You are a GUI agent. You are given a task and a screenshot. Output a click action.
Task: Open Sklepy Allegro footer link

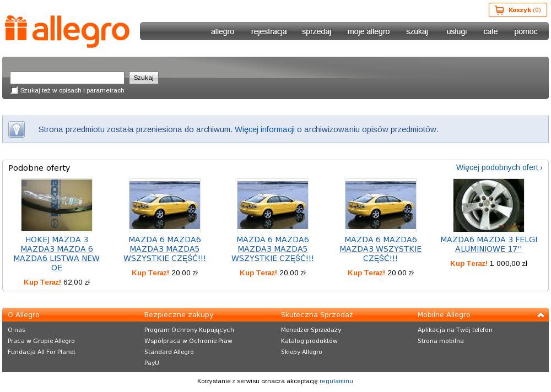point(301,352)
